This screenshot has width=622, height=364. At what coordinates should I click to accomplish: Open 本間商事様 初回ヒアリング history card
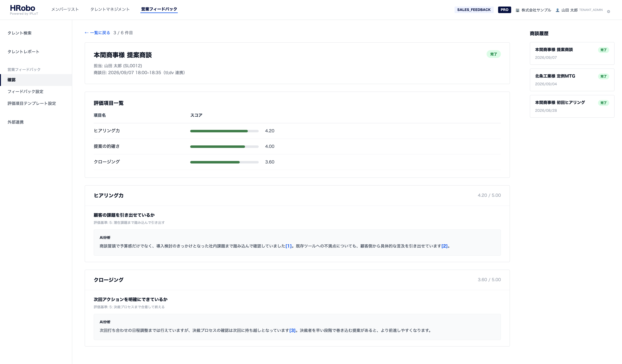[572, 106]
